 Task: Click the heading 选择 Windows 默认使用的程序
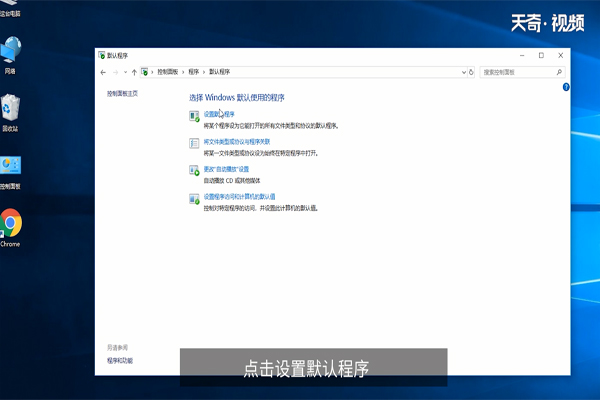pos(237,98)
